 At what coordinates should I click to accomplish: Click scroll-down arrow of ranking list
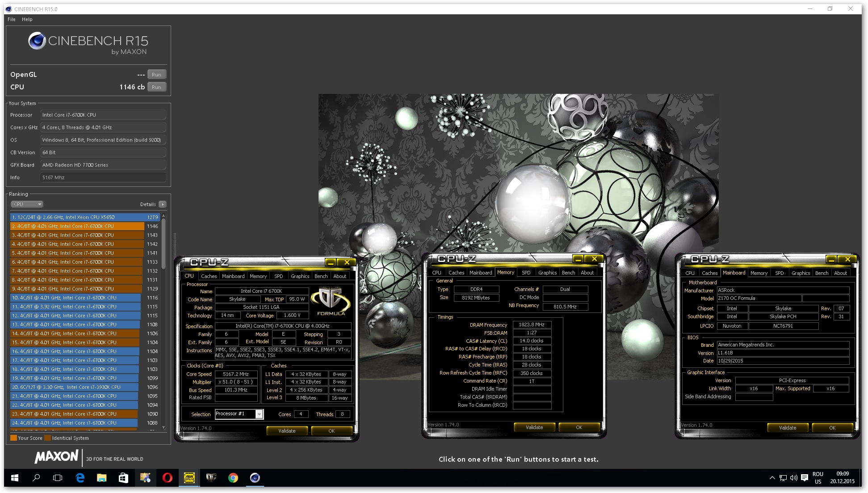coord(164,427)
